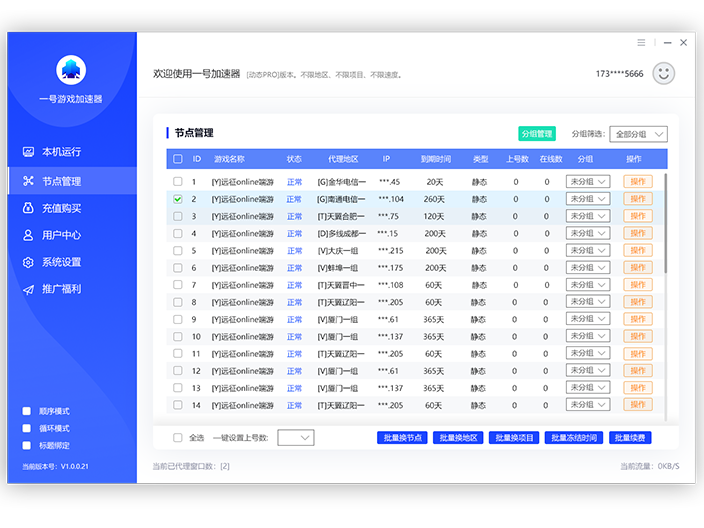Image resolution: width=704 pixels, height=528 pixels.
Task: Open the 充值购买 menu item
Action: [61, 208]
